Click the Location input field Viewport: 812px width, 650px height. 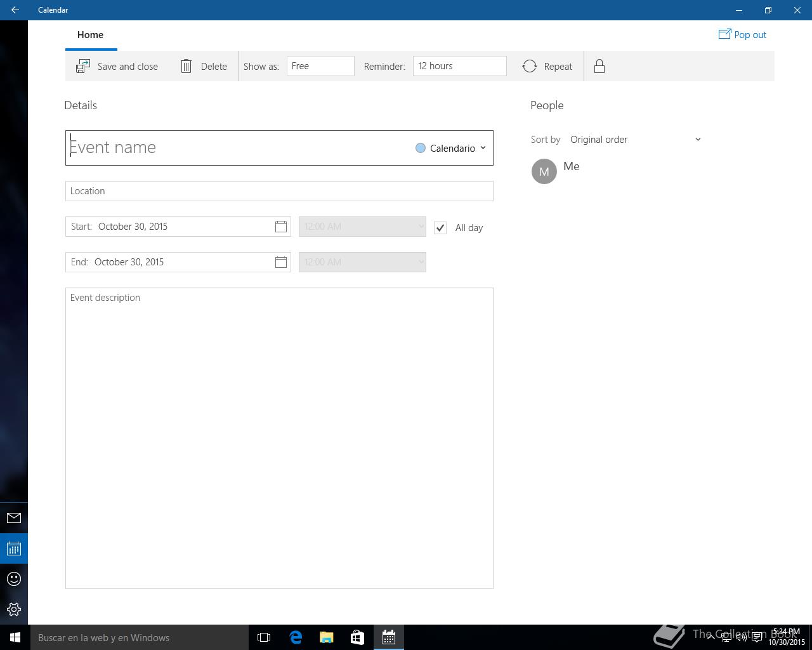[x=279, y=191]
